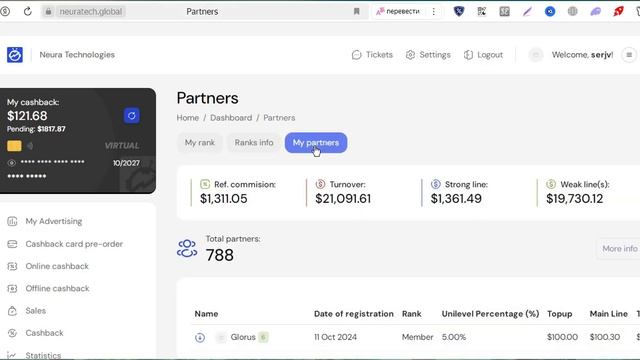The height and width of the screenshot is (360, 640).
Task: Click Logout in the header
Action: 483,55
